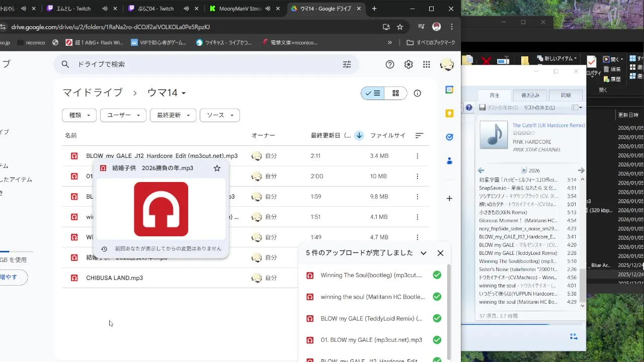Image resolution: width=644 pixels, height=362 pixels.
Task: Bookmark this page with Chrome star
Action: click(x=400, y=27)
